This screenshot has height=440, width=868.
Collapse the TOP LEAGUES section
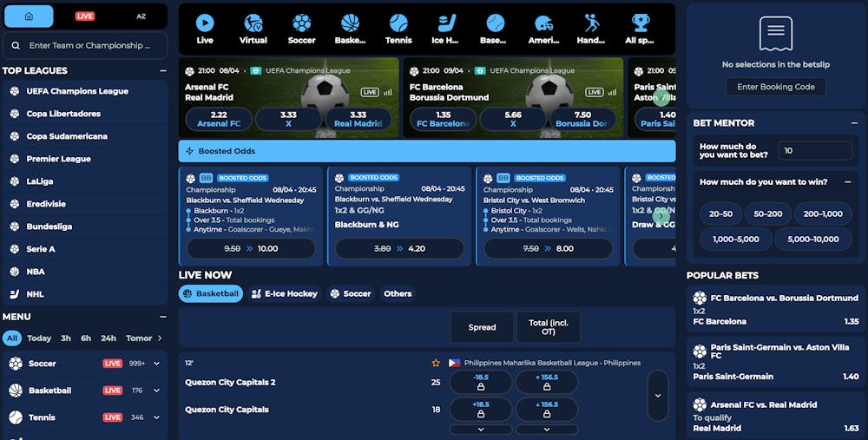(163, 71)
